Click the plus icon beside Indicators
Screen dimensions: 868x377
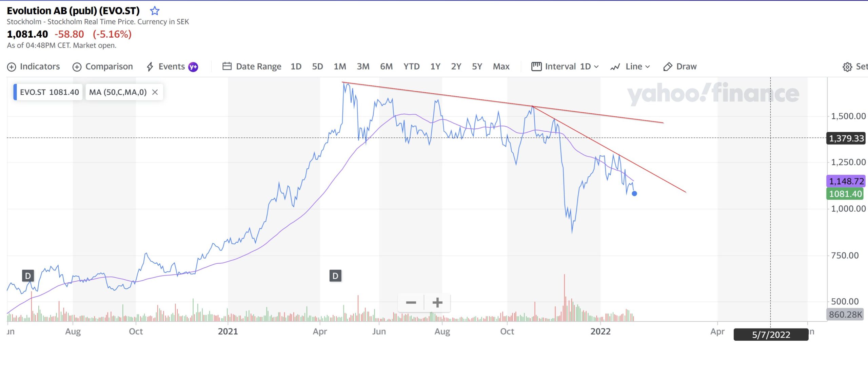coord(12,67)
